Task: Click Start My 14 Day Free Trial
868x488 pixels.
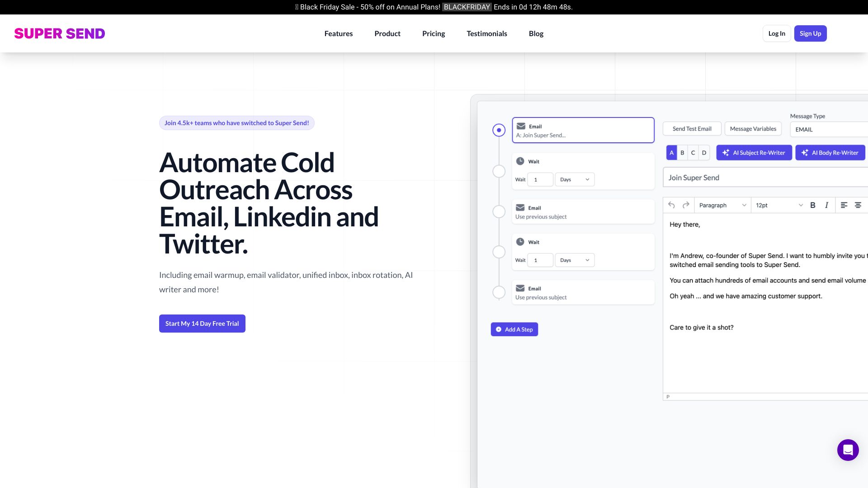Action: 202,323
